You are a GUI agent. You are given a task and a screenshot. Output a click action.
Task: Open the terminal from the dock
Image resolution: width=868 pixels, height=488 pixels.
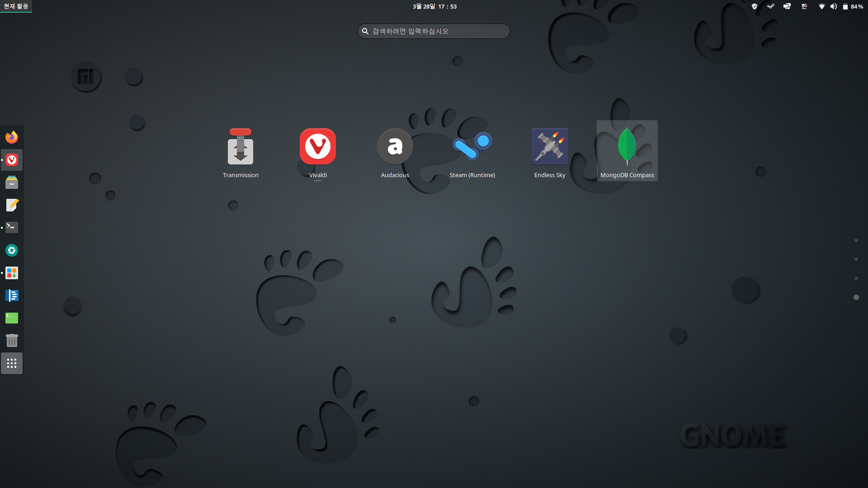click(12, 227)
